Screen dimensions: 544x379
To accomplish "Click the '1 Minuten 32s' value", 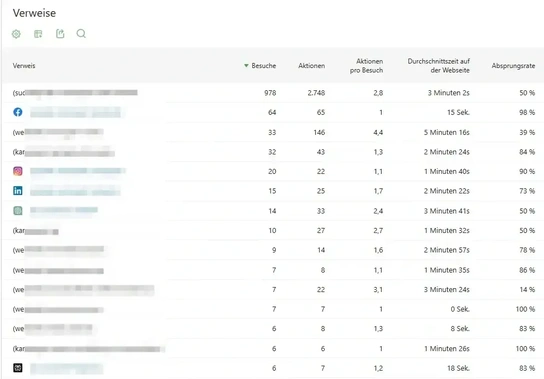I will [447, 230].
